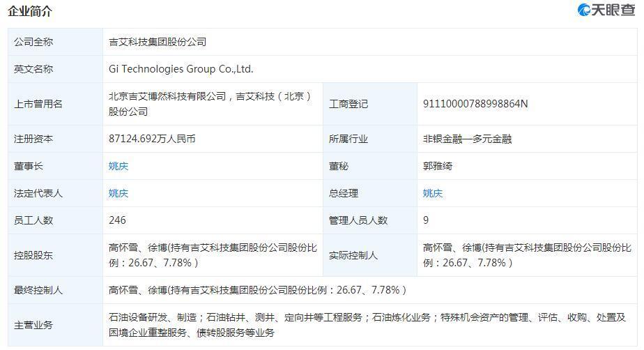Open legal representative 姚庆 link in 法定代表人 row
This screenshot has width=644, height=350.
[118, 193]
